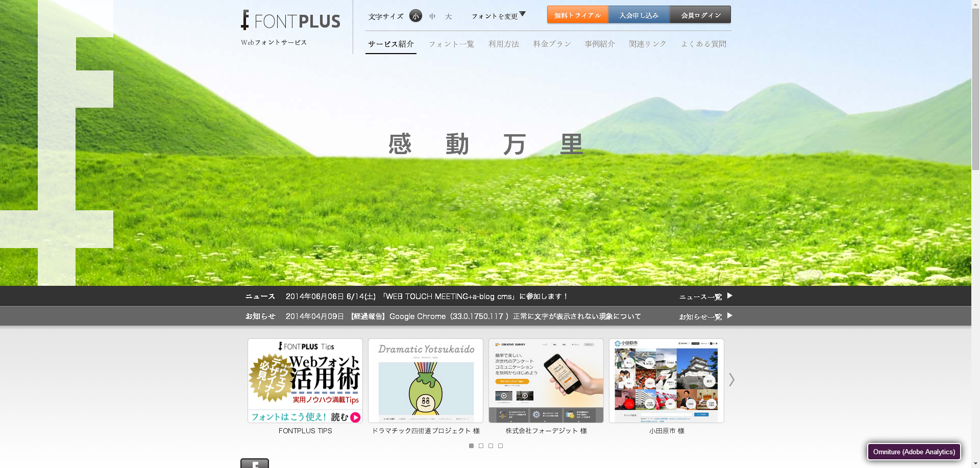Screen dimensions: 980x468
Task: Open the font list menu item
Action: (451, 44)
